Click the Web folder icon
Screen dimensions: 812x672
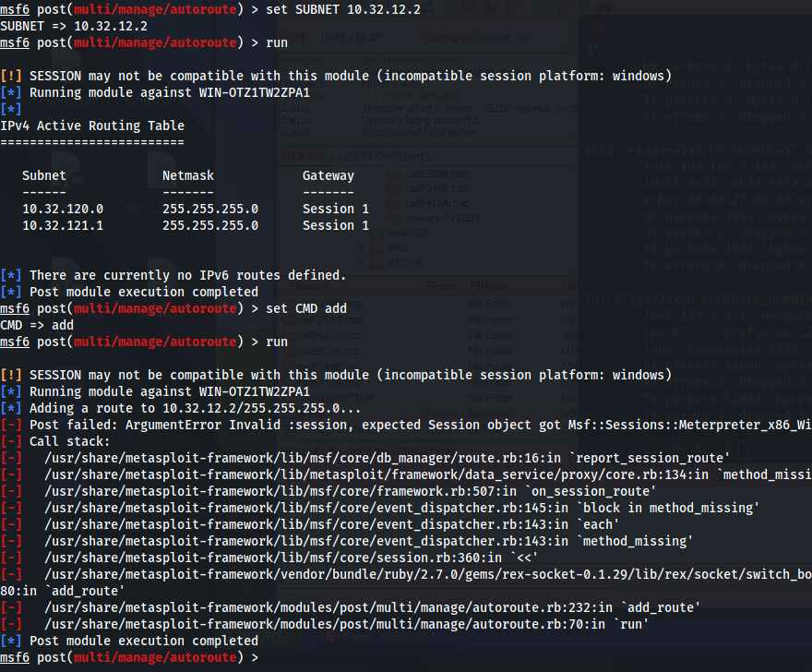tap(376, 247)
